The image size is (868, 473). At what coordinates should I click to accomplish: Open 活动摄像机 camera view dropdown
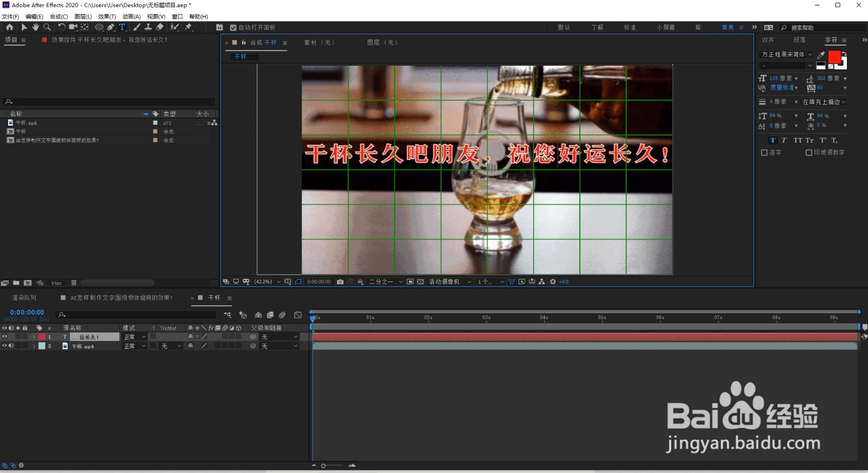450,282
